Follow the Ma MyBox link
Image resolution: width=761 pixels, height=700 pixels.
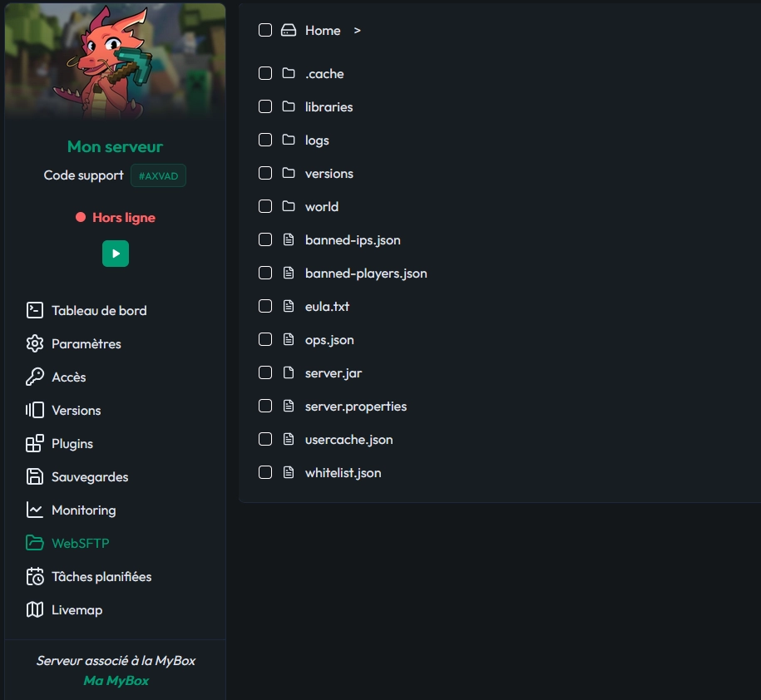(116, 680)
